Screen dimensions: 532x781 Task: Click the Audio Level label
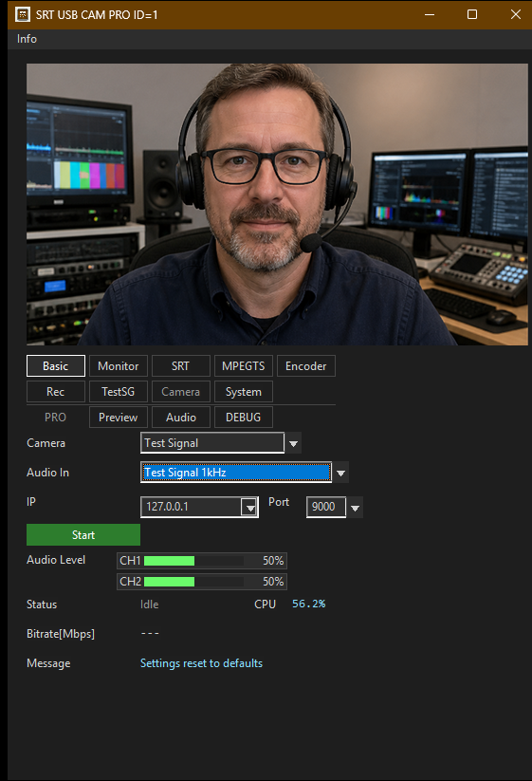56,560
